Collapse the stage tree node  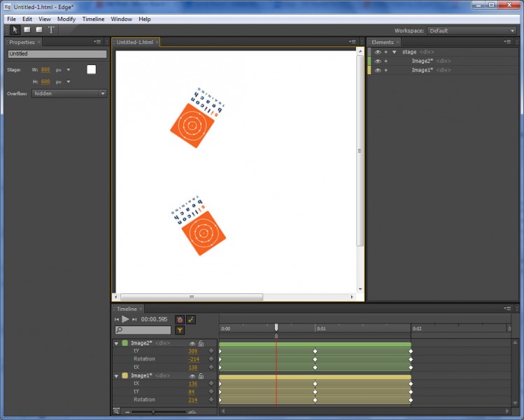tap(395, 52)
